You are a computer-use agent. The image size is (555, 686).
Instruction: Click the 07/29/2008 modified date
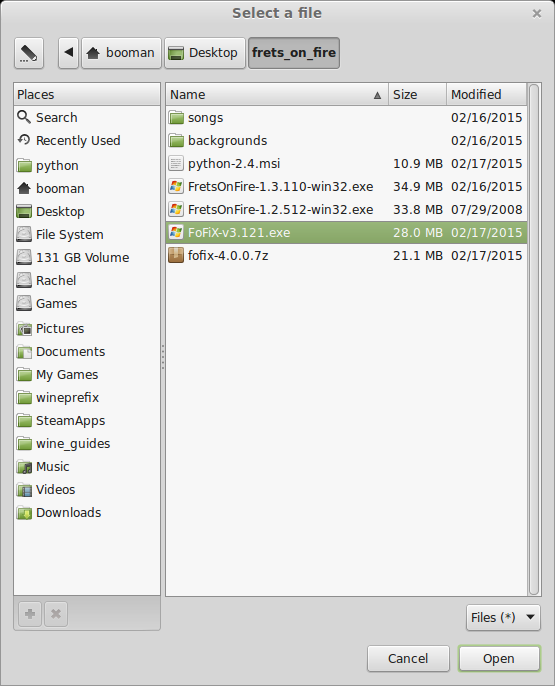pos(486,210)
